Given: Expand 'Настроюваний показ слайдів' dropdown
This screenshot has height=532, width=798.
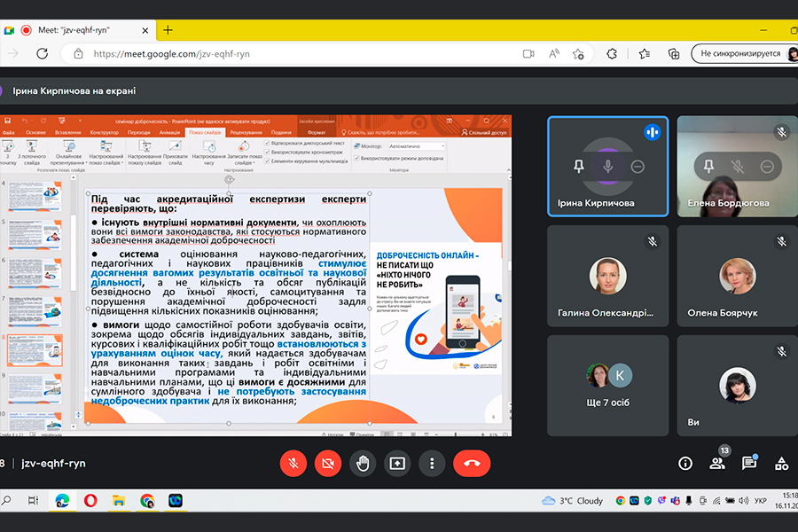Looking at the screenshot, I should tap(106, 154).
